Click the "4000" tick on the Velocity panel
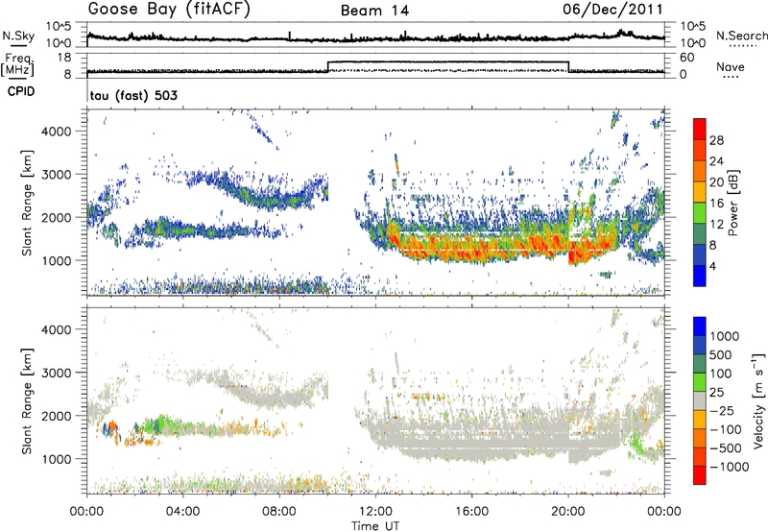The height and width of the screenshot is (532, 768). pyautogui.click(x=57, y=329)
